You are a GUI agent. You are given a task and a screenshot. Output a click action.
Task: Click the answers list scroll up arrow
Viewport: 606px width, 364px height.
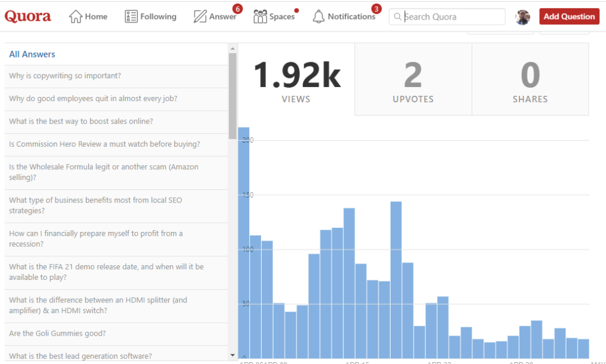tap(232, 49)
